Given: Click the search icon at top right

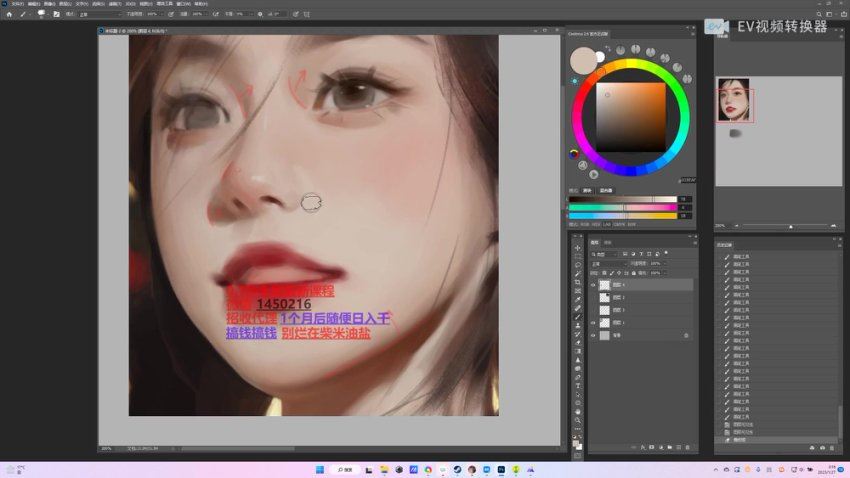Looking at the screenshot, I should 819,15.
